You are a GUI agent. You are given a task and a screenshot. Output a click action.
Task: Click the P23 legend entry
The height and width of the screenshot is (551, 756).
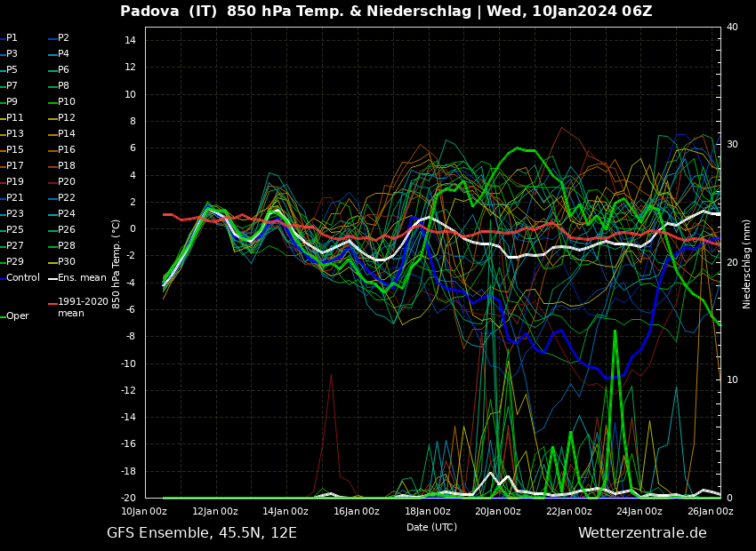tap(14, 213)
